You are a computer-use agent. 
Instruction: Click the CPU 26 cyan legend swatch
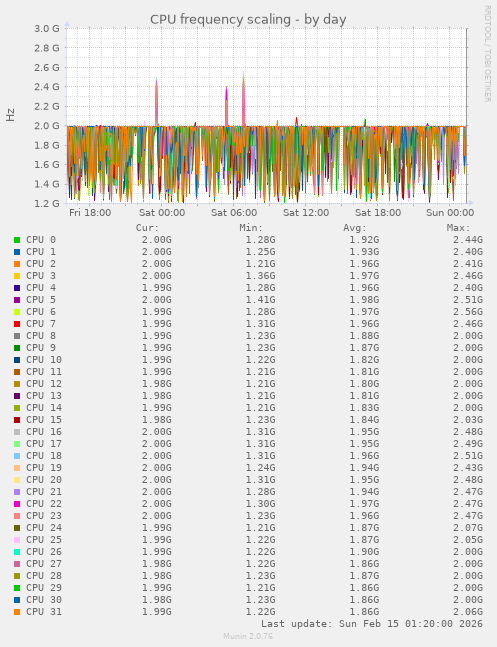coord(17,552)
